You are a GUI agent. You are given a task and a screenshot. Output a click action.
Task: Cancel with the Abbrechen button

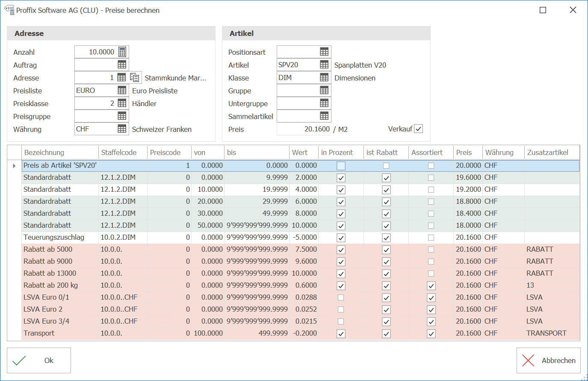(548, 360)
